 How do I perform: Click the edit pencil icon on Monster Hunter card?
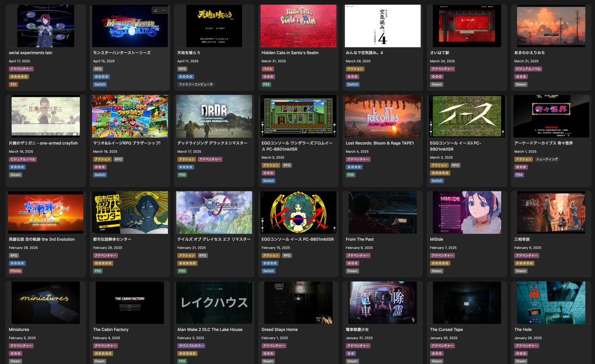tap(156, 10)
